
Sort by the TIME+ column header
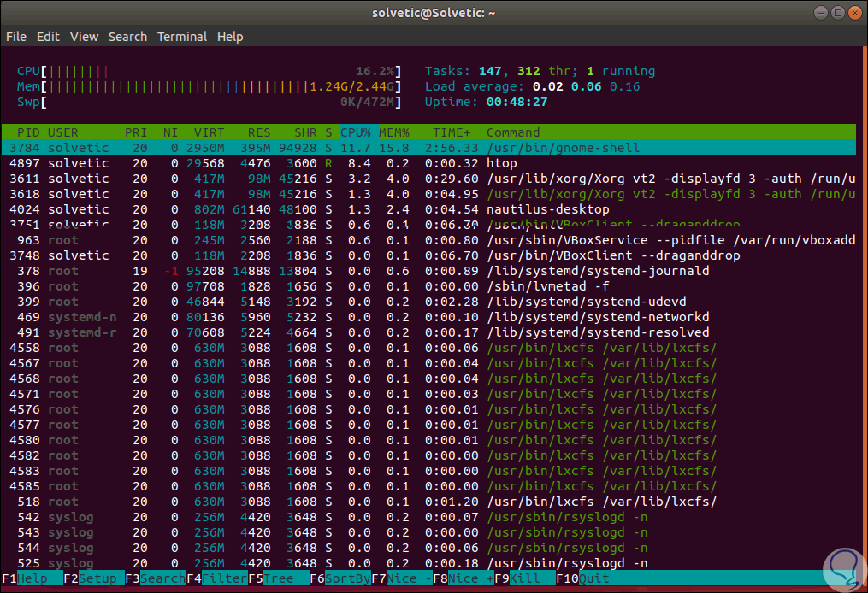pyautogui.click(x=452, y=132)
